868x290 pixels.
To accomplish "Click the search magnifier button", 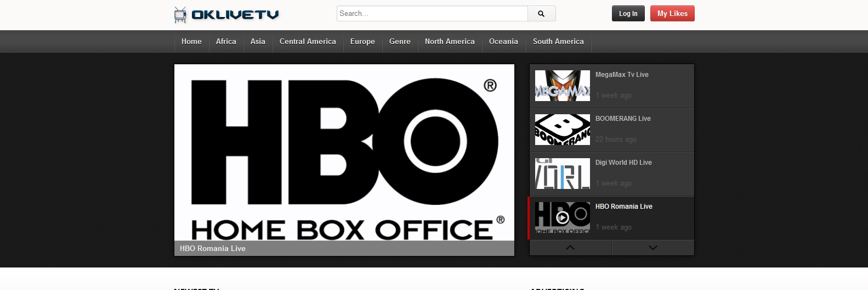I will (x=541, y=14).
